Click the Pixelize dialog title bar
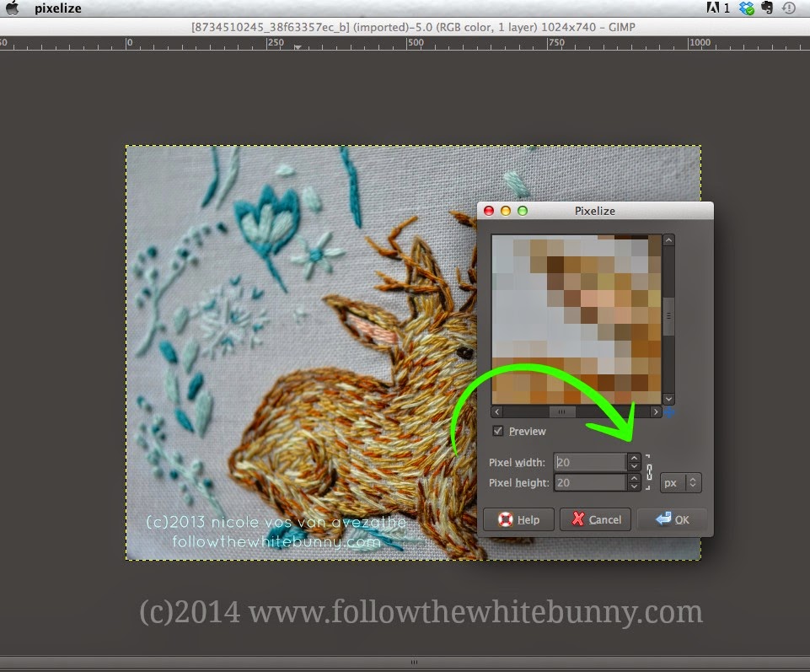This screenshot has width=810, height=672. click(x=595, y=211)
